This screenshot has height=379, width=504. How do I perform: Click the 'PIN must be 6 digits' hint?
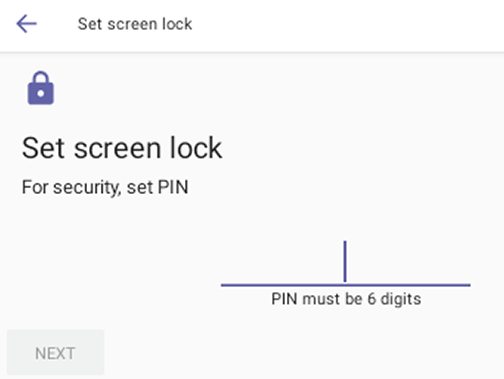tap(346, 299)
